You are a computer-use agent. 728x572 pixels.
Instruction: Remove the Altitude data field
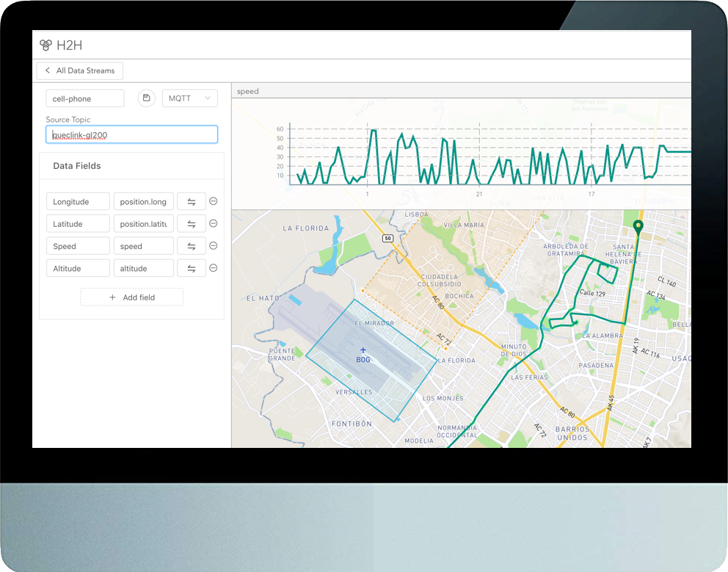coord(213,268)
